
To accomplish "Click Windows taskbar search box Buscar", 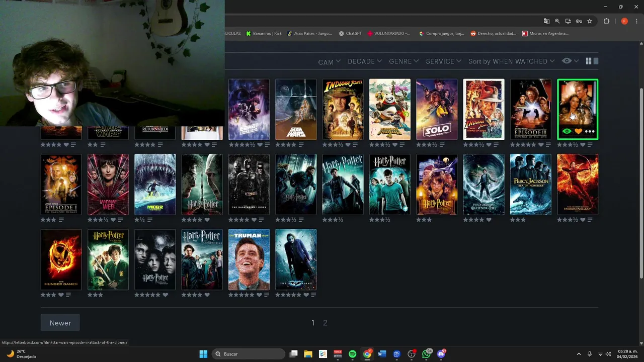I will point(249,354).
